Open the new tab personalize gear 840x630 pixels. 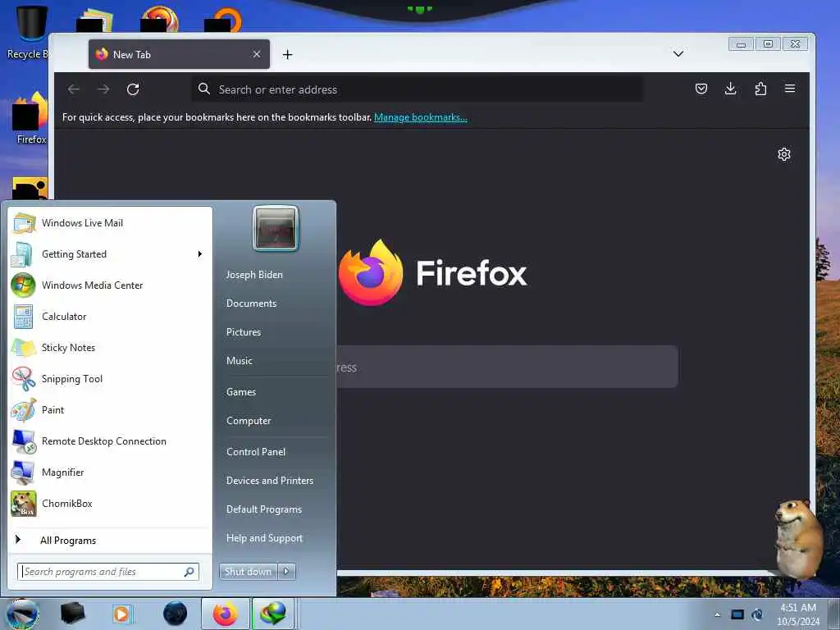pos(783,154)
